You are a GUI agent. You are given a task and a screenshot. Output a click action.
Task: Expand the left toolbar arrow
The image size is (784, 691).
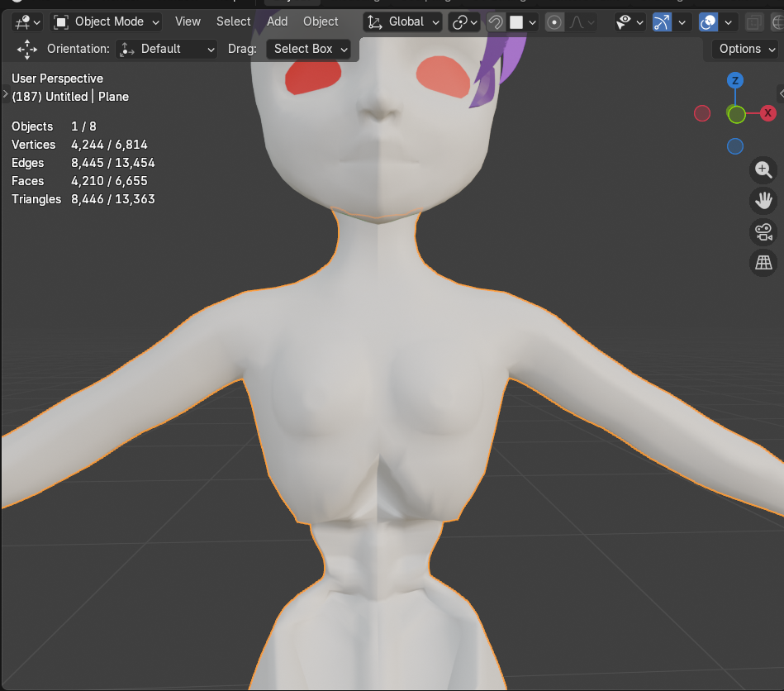[5, 94]
